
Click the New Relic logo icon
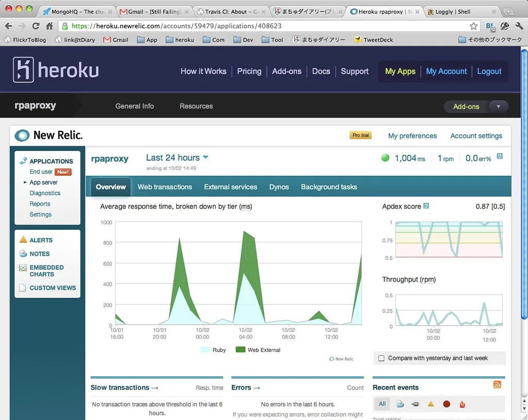(x=22, y=136)
